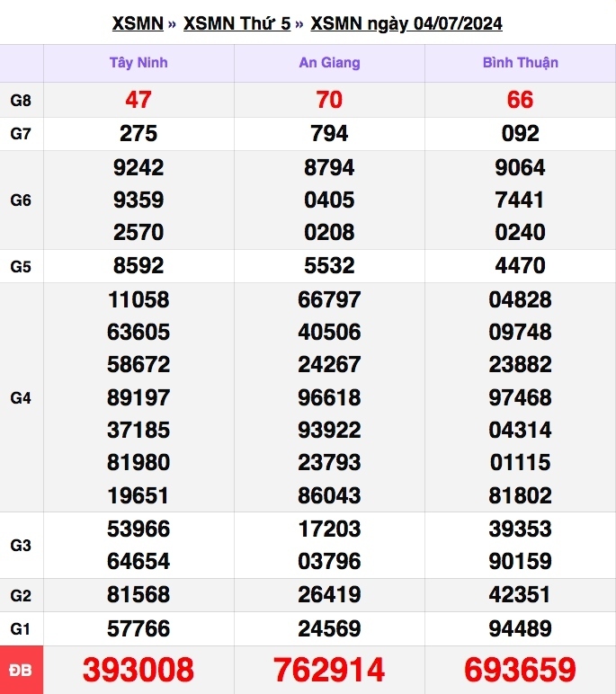The image size is (616, 694).
Task: Select G6 result 9064
Action: click(520, 168)
